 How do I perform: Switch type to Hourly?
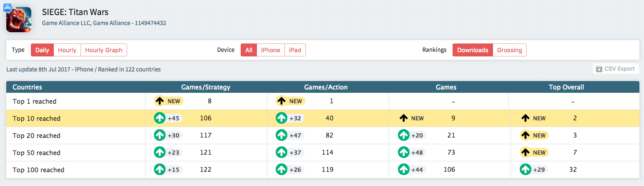pyautogui.click(x=67, y=50)
